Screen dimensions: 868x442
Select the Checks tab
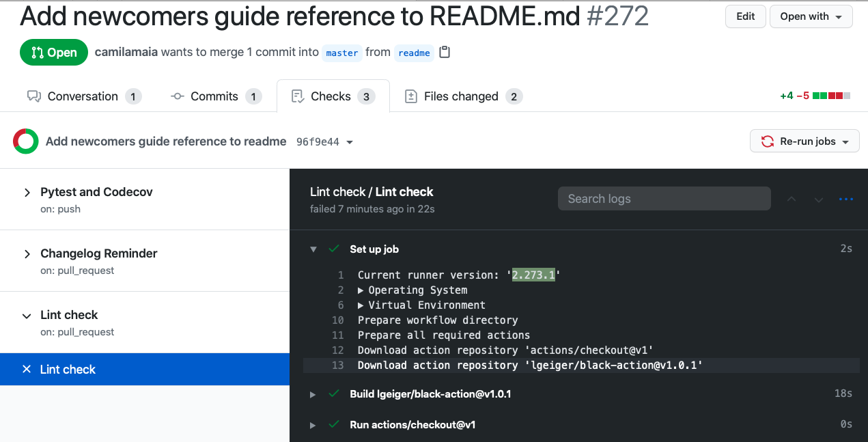coord(333,96)
